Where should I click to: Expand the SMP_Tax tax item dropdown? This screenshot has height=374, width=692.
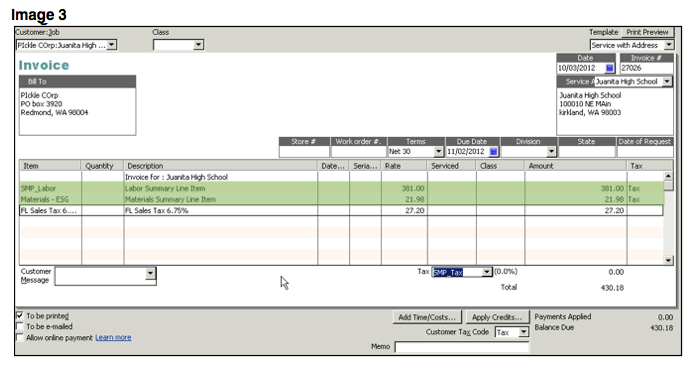click(487, 272)
